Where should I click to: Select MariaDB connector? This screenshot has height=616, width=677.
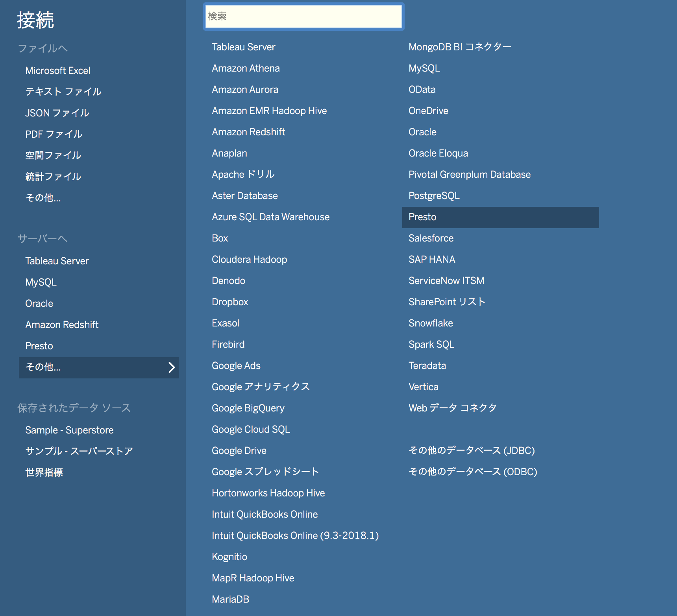coord(230,599)
